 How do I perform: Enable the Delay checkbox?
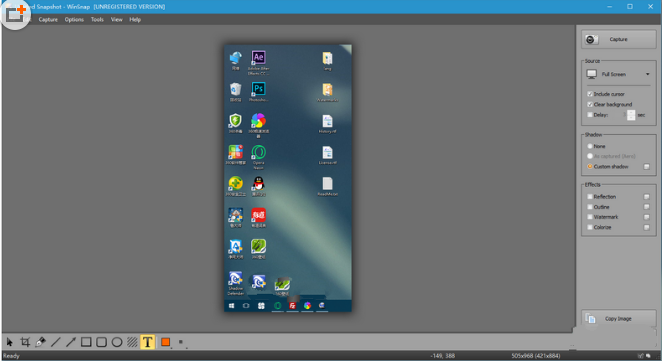(x=590, y=115)
